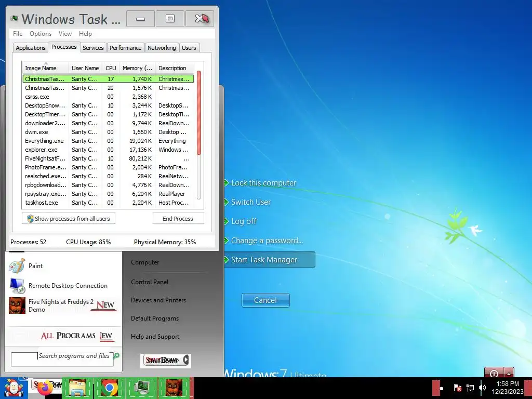Click the search magnifier icon in Start menu
This screenshot has height=399, width=532.
pyautogui.click(x=116, y=355)
